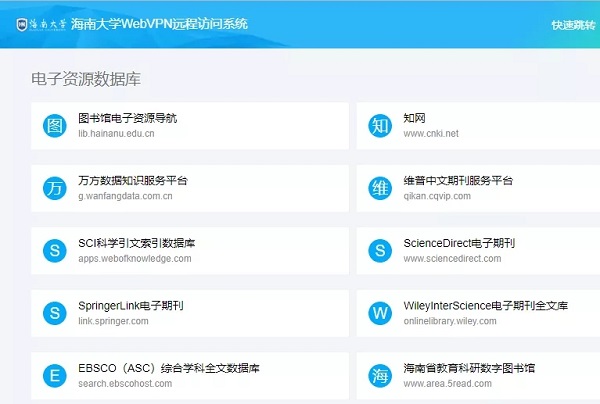Click the search.ebscohost.com URL text
The height and width of the screenshot is (404, 600).
125,383
